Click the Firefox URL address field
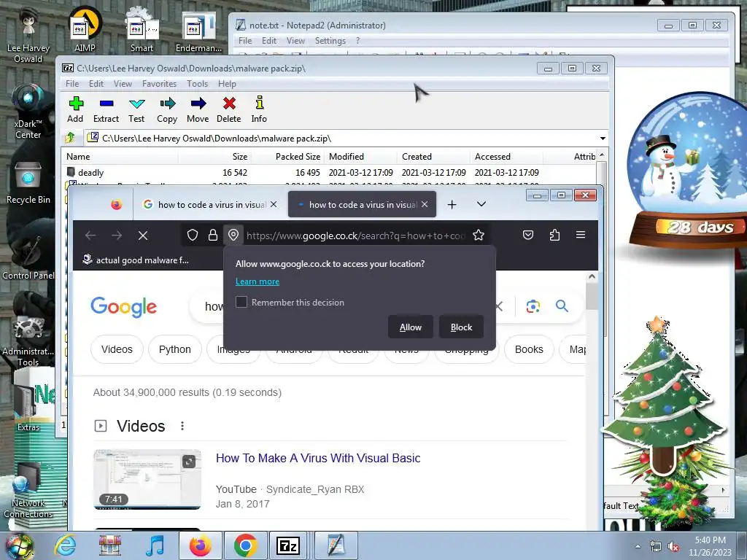The height and width of the screenshot is (560, 747). (355, 236)
